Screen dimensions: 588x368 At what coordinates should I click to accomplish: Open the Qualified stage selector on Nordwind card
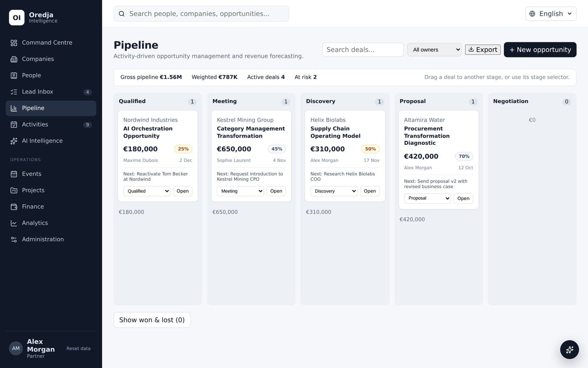coord(147,191)
